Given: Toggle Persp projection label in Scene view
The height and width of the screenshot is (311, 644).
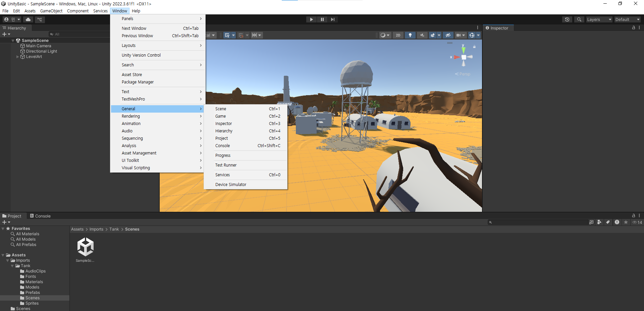Looking at the screenshot, I should click(463, 74).
